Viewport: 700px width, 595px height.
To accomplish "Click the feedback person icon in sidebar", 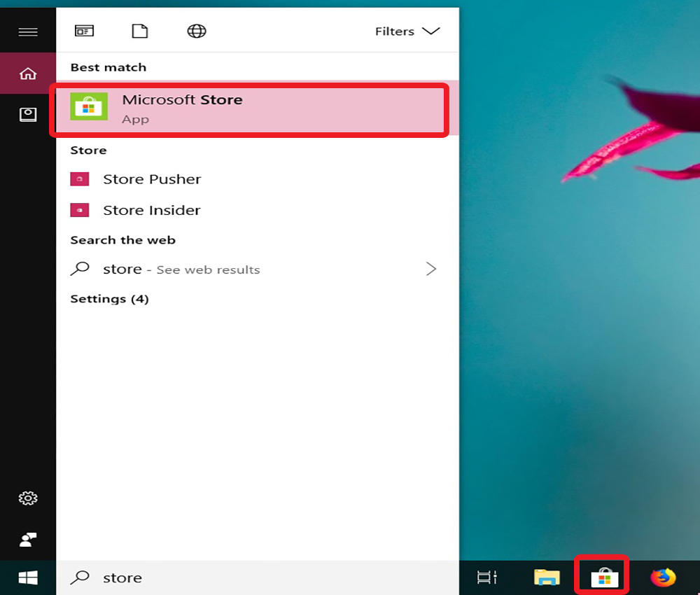I will point(28,540).
